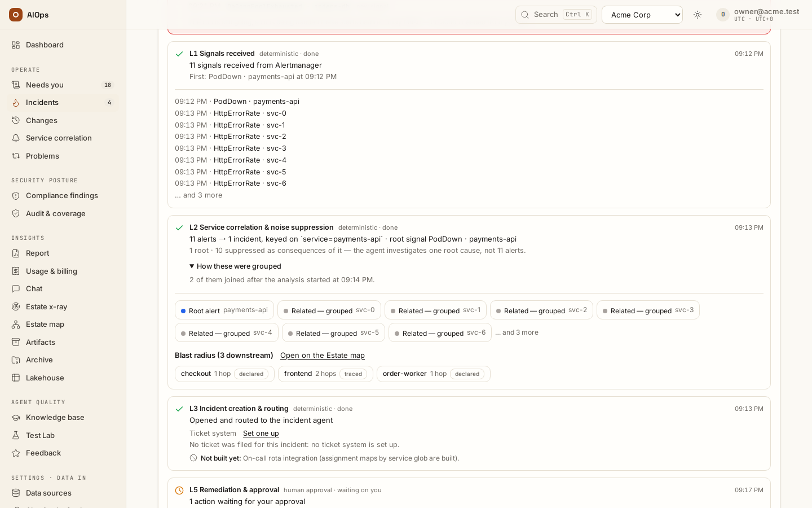Click the checkout blast radius chip
This screenshot has height=508, width=812.
pos(224,374)
